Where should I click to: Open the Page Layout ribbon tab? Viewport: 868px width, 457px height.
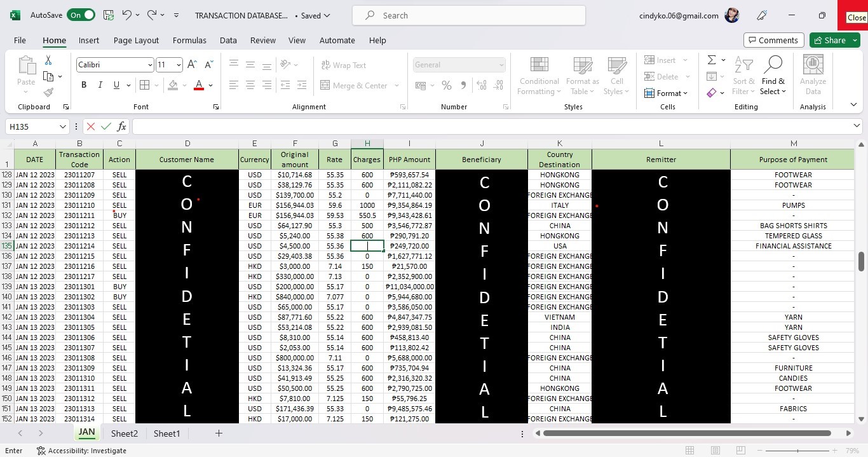[136, 40]
